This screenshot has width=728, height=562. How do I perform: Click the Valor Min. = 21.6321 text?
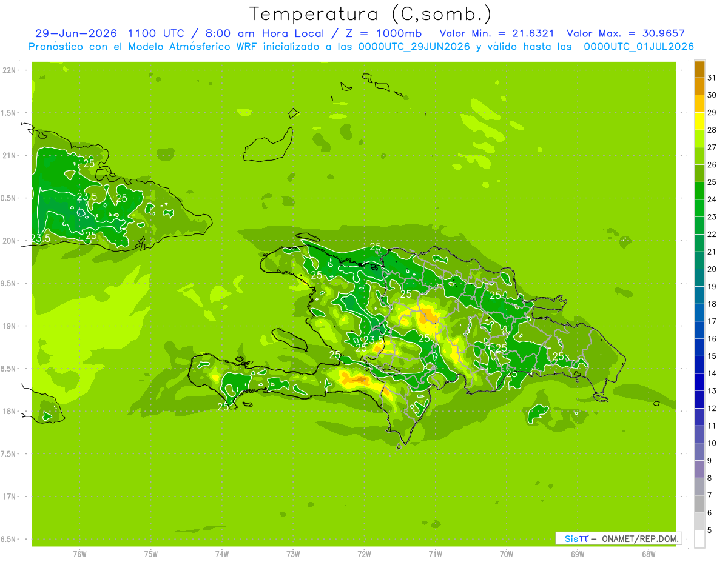click(496, 34)
